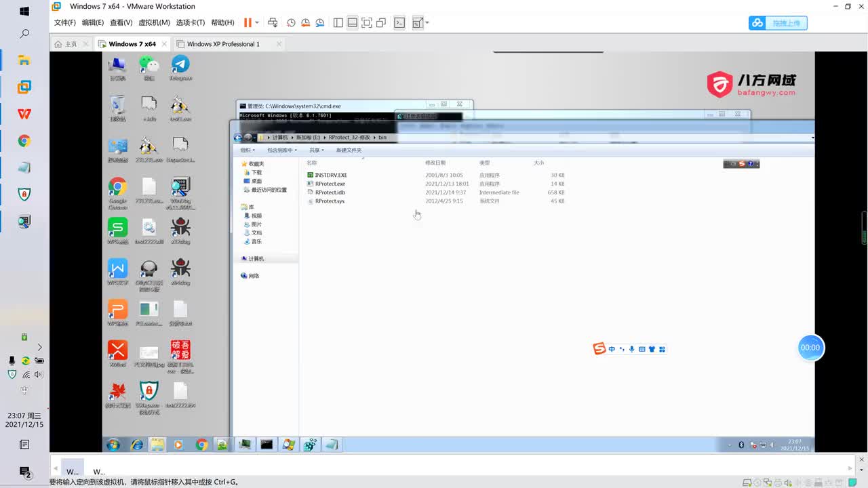Click the send Ctrl+Alt+Del toolbar icon
The height and width of the screenshot is (488, 868).
273,22
